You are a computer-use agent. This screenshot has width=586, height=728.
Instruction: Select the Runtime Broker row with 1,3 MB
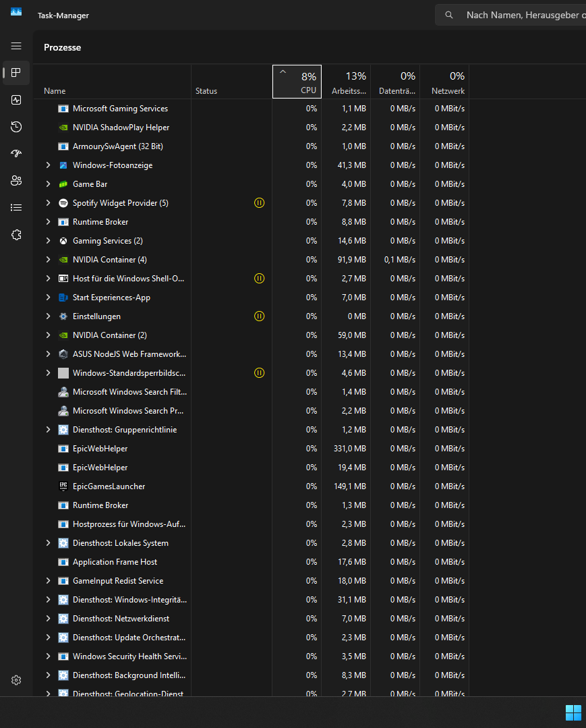pos(251,505)
